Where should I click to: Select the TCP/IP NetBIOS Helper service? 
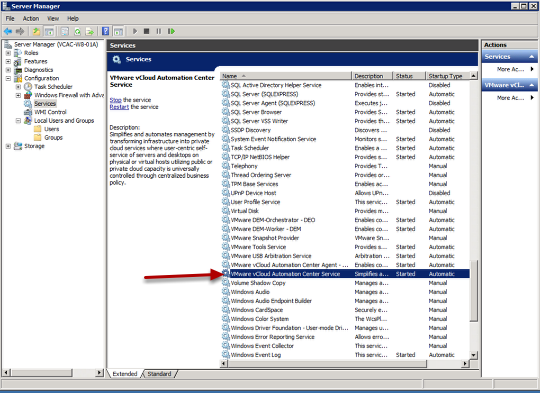point(345,157)
